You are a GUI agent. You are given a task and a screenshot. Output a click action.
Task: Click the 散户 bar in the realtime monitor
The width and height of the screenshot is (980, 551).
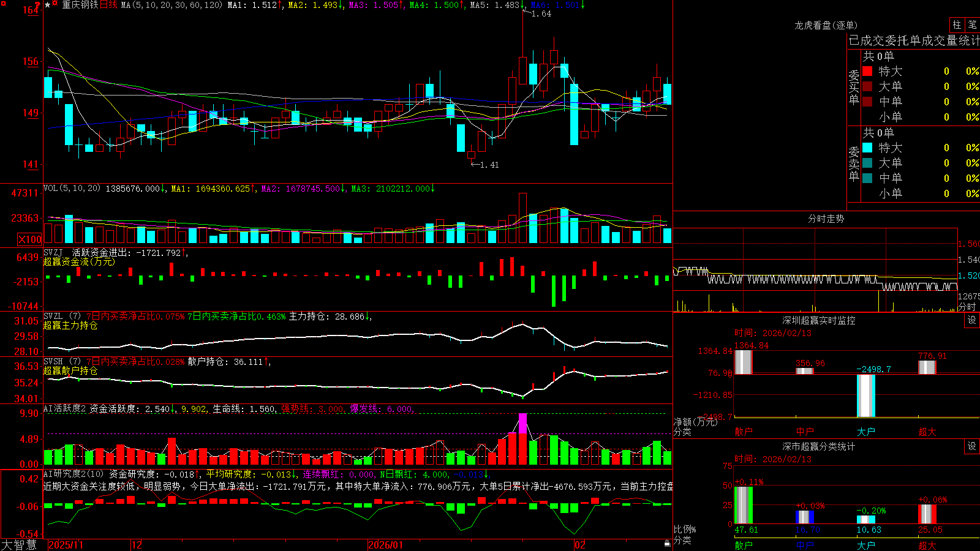(743, 362)
